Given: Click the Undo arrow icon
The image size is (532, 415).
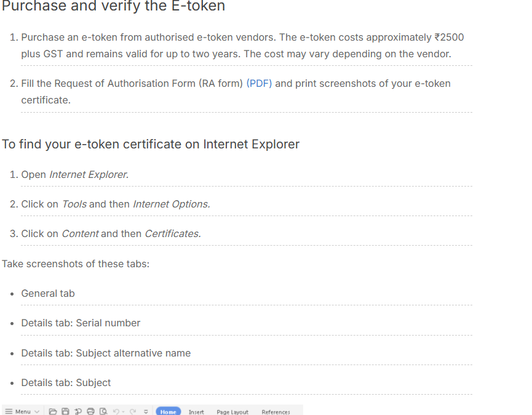Looking at the screenshot, I should (x=116, y=411).
